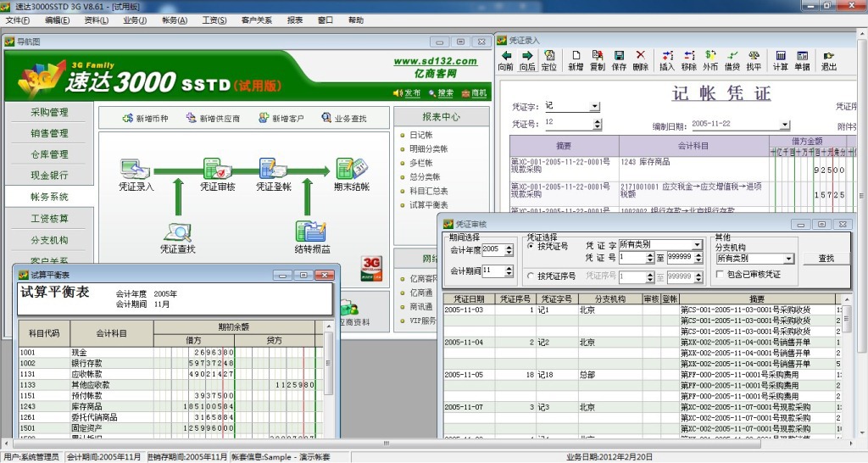Open the 工资(S) menu
Image resolution: width=868 pixels, height=463 pixels.
tap(214, 20)
